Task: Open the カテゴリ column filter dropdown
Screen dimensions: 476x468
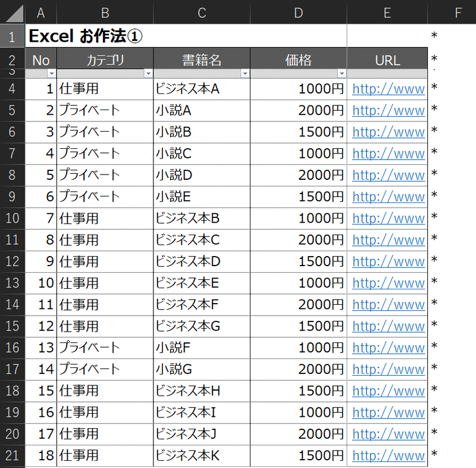Action: pos(148,73)
